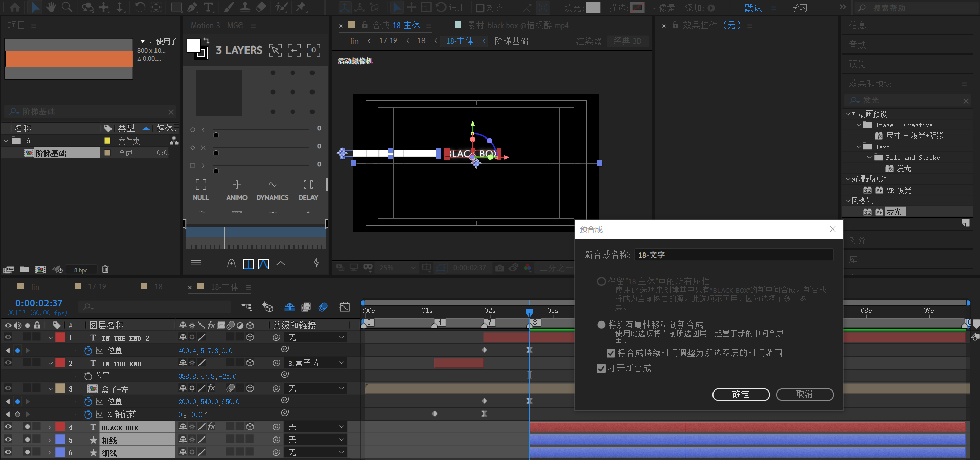980x460 pixels.
Task: Click 8 bpc color depth setting
Action: pyautogui.click(x=81, y=270)
